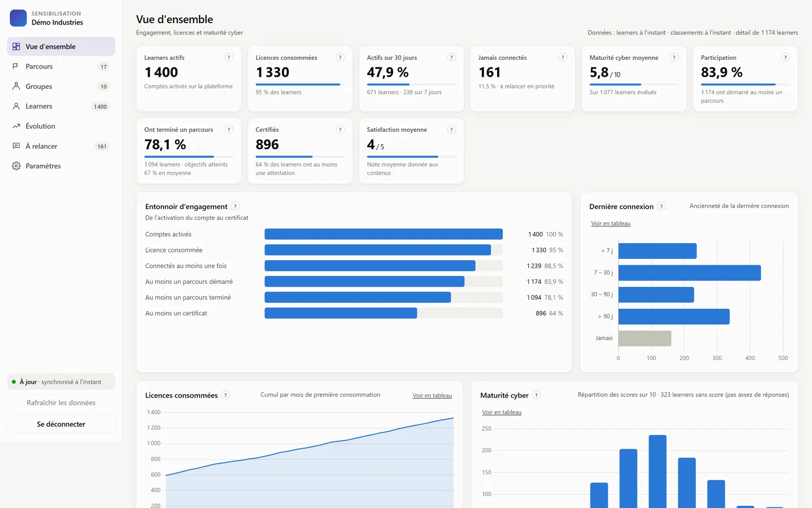Image resolution: width=812 pixels, height=508 pixels.
Task: Show help for Licences consommées KPI card
Action: pos(340,57)
